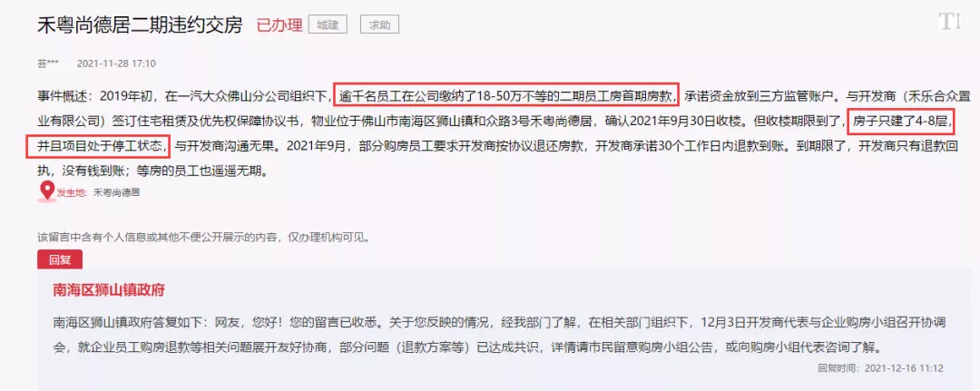Viewport: 980px width, 391px height.
Task: Select the 城建 category tag
Action: (x=328, y=25)
